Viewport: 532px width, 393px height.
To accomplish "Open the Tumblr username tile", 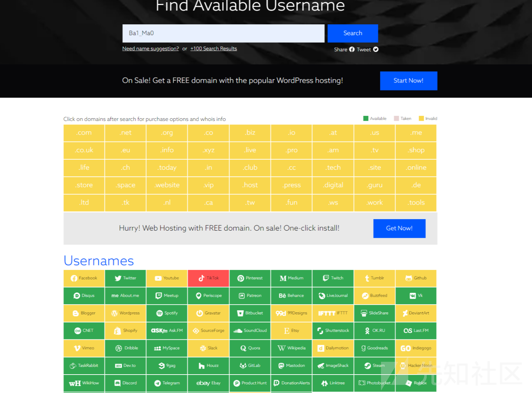I will point(375,278).
